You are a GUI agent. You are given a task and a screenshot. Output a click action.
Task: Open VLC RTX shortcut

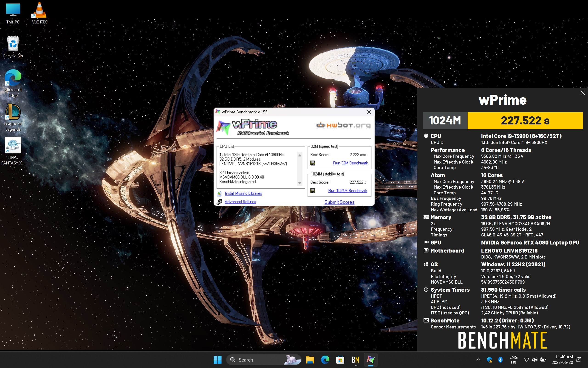point(39,14)
